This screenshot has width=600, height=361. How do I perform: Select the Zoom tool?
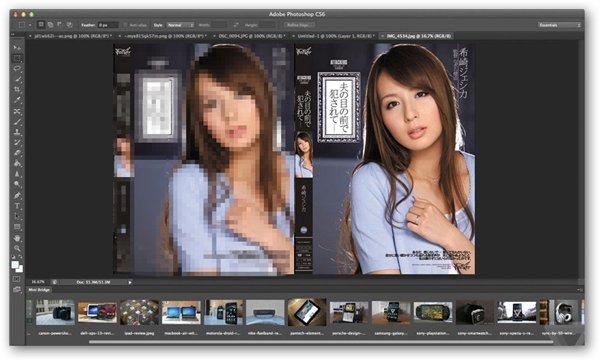tap(17, 248)
